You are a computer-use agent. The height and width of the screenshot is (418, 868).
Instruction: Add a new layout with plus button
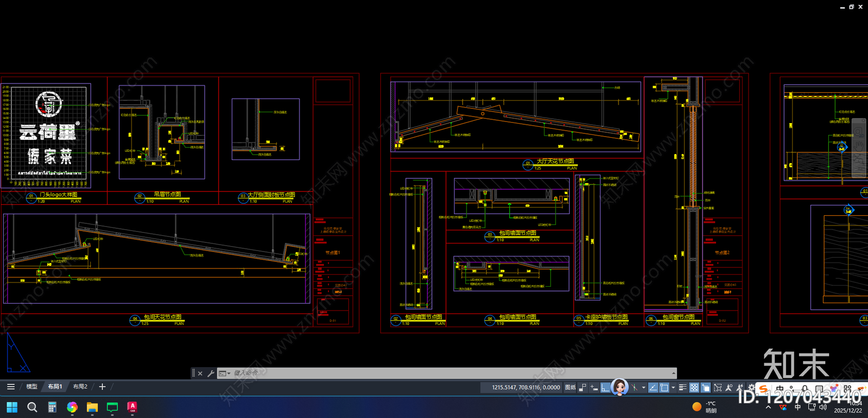(102, 387)
